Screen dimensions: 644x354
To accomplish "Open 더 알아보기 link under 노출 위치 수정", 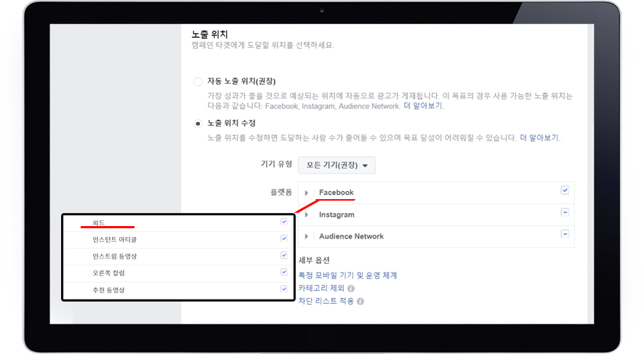I will (539, 137).
